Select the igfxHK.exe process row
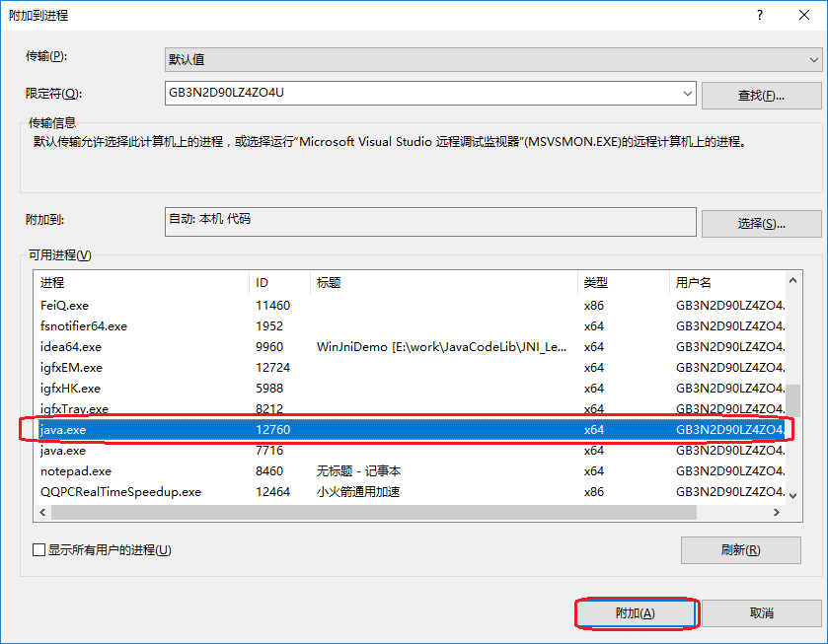This screenshot has width=828, height=644. 410,388
